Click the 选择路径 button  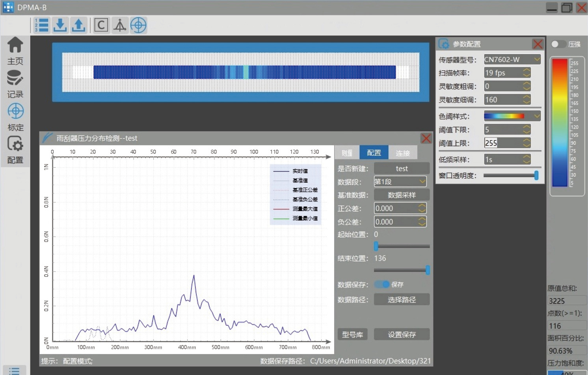(402, 300)
